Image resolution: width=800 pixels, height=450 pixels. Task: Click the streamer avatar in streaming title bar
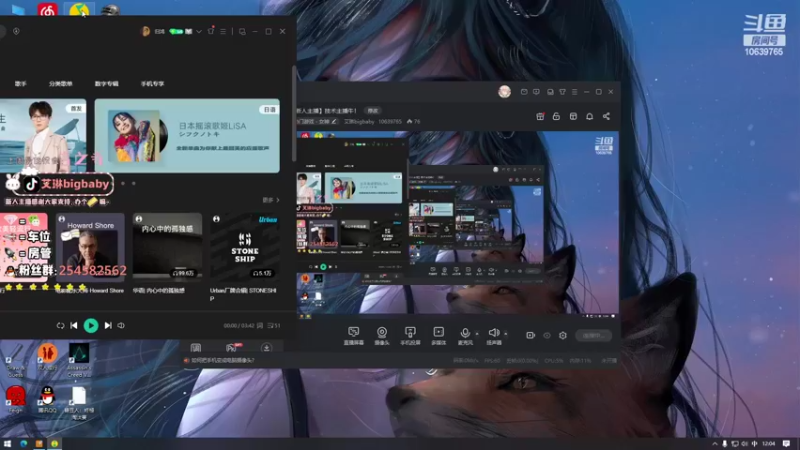point(505,92)
